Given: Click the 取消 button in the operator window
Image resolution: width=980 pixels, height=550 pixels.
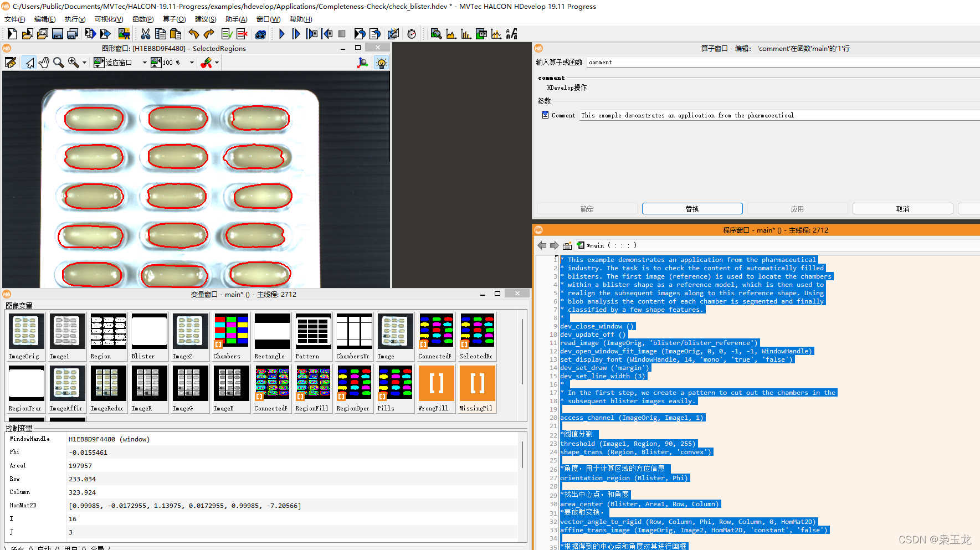Looking at the screenshot, I should tap(903, 209).
